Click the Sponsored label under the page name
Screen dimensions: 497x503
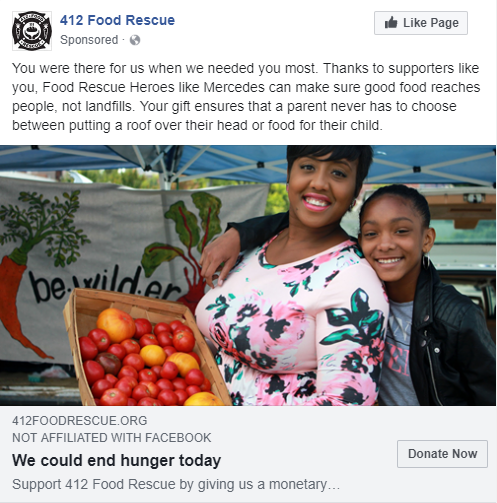pyautogui.click(x=89, y=40)
